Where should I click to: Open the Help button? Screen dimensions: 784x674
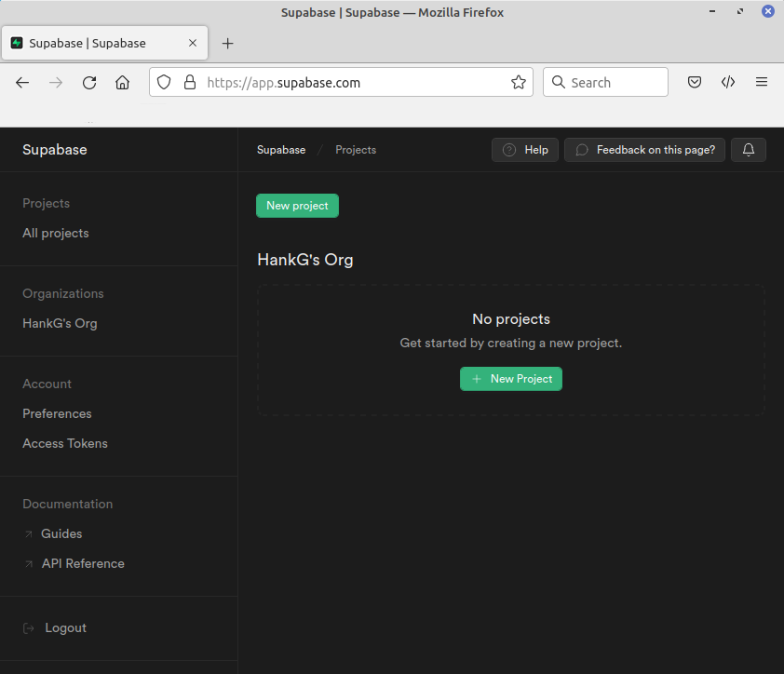pyautogui.click(x=525, y=150)
